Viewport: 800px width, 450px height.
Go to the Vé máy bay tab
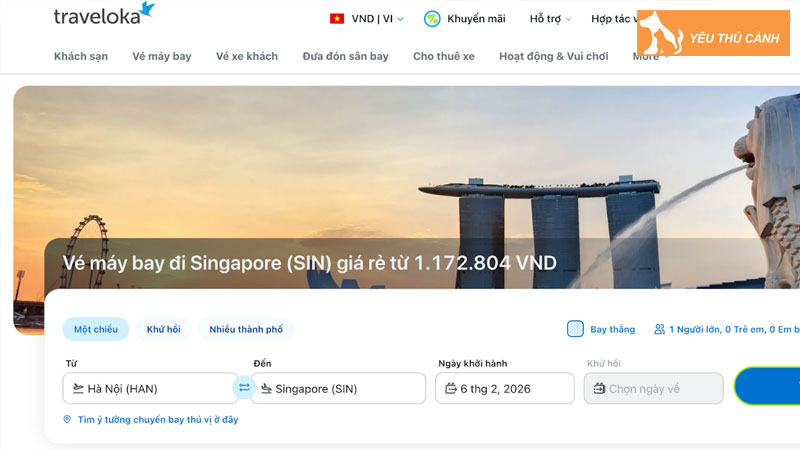click(162, 56)
